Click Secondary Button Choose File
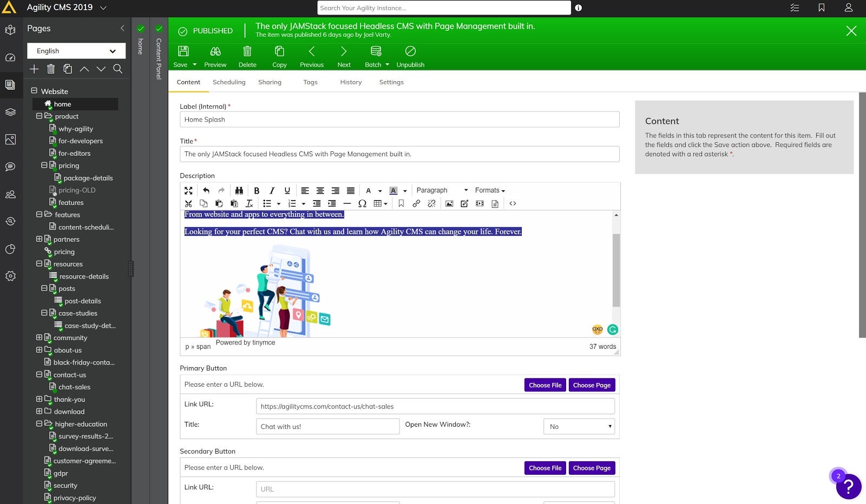 [x=545, y=468]
